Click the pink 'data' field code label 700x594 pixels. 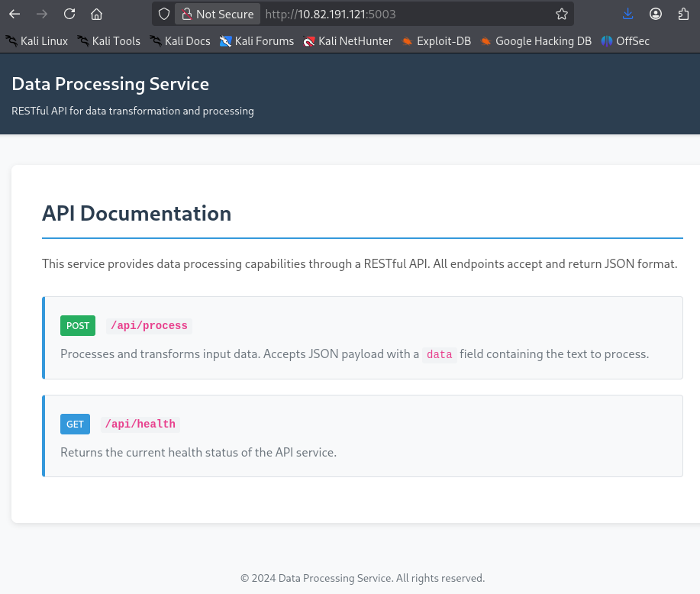pyautogui.click(x=439, y=354)
